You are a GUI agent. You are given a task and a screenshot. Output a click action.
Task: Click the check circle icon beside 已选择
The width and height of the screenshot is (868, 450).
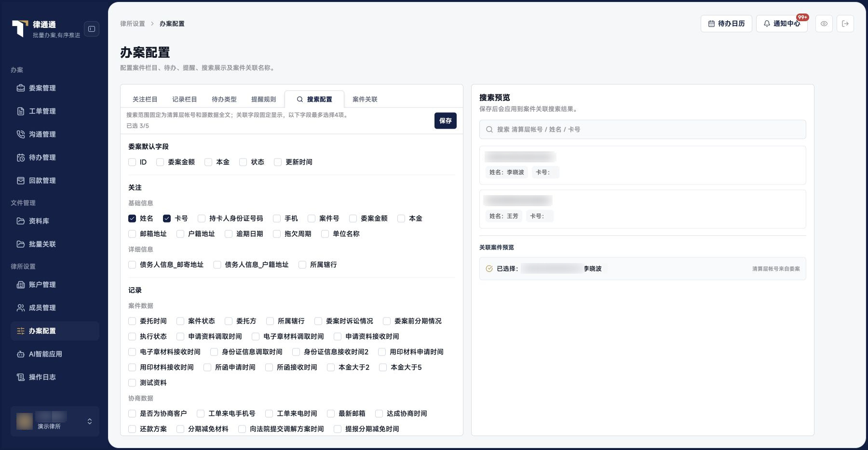coord(489,269)
